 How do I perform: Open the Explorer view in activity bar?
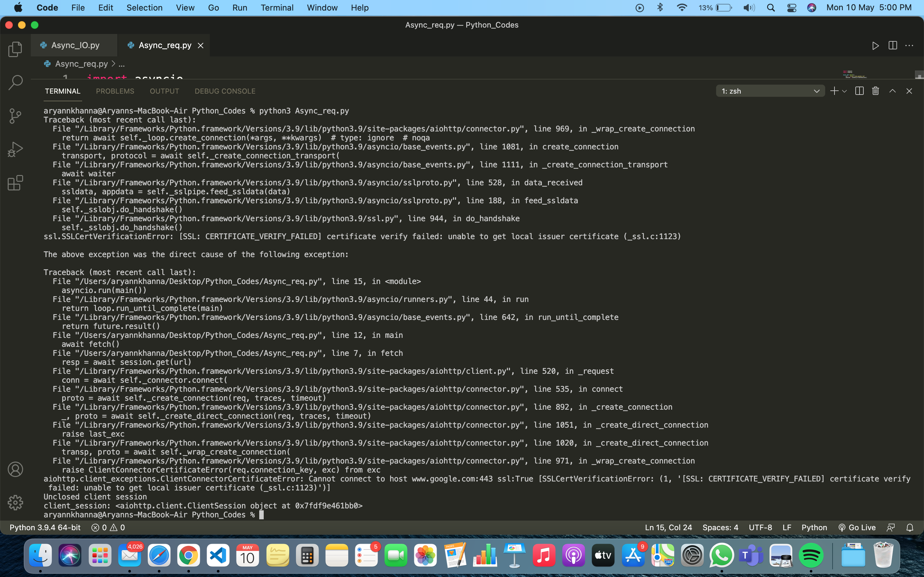pos(15,49)
